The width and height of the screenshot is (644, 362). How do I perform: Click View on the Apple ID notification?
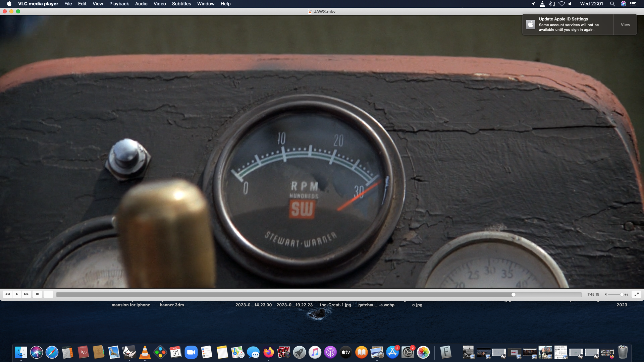(x=625, y=24)
